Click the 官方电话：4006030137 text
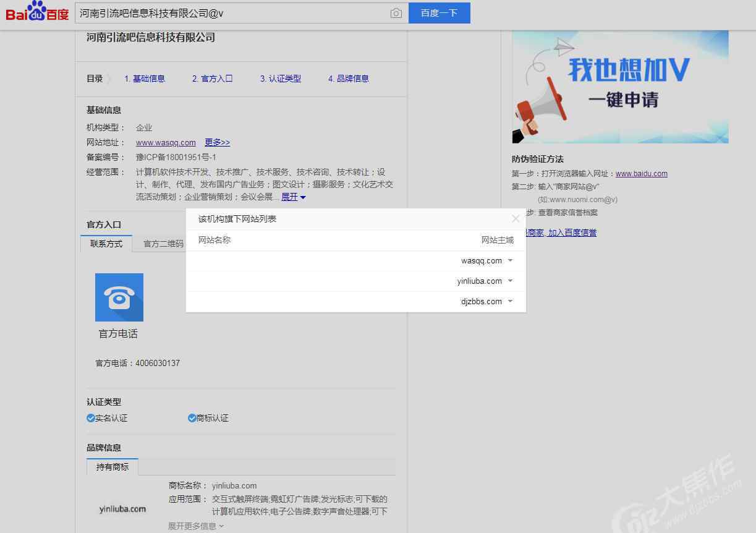Screen dimensions: 756x533 137,363
